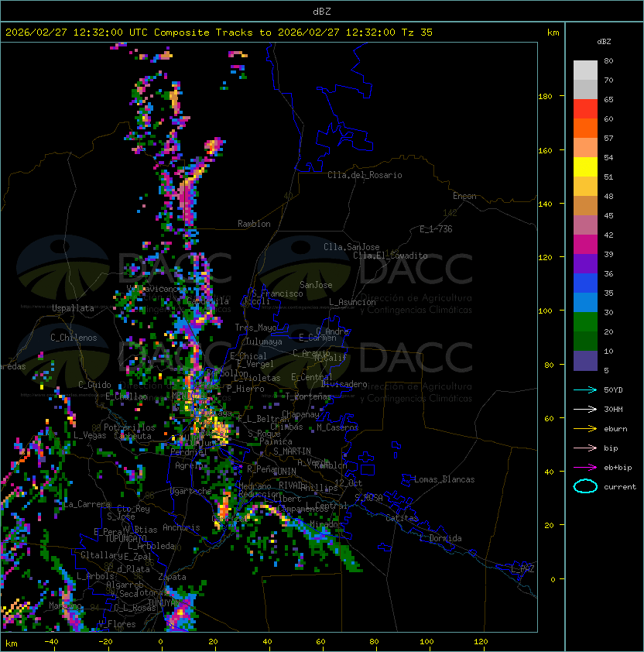Click the '180' km axis tick label
This screenshot has width=644, height=652.
pos(545,97)
